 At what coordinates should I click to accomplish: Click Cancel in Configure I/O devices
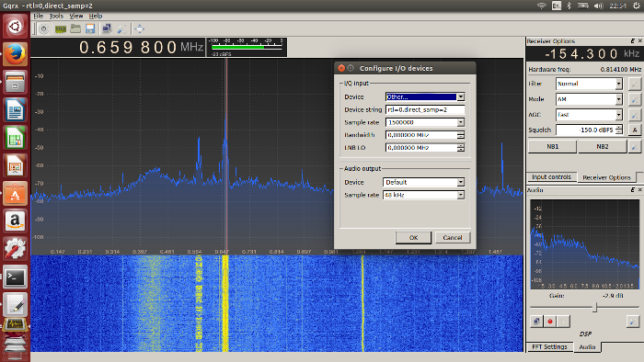[453, 237]
